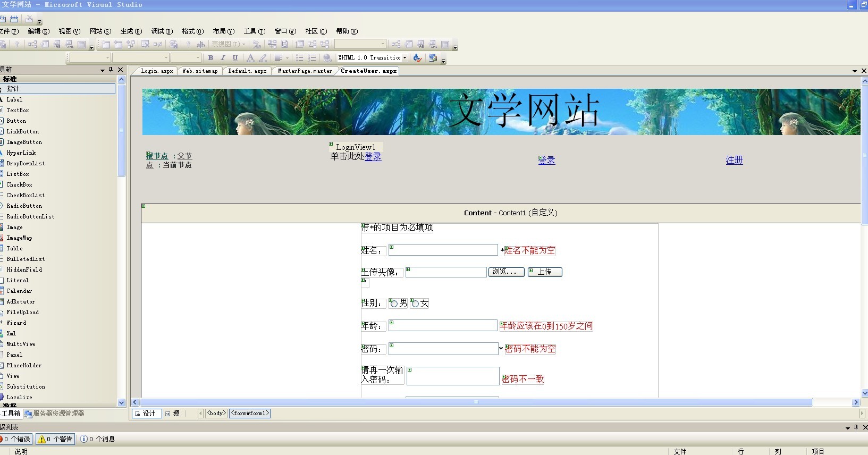The image size is (868, 455).
Task: Open the 布局 menu
Action: (223, 31)
